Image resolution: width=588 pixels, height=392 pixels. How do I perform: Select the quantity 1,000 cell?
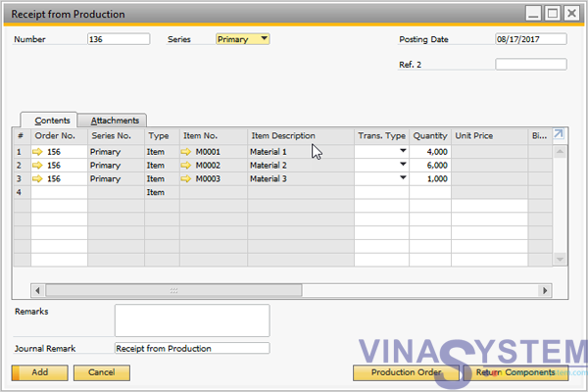[x=430, y=179]
